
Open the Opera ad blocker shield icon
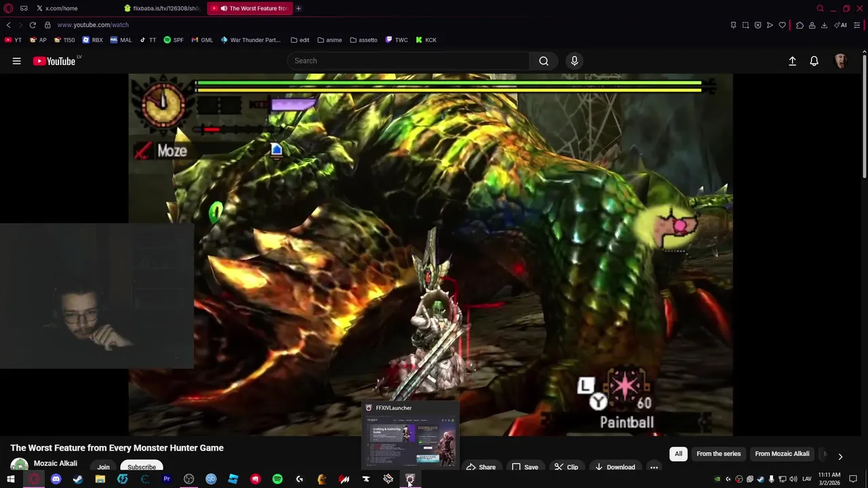[757, 25]
